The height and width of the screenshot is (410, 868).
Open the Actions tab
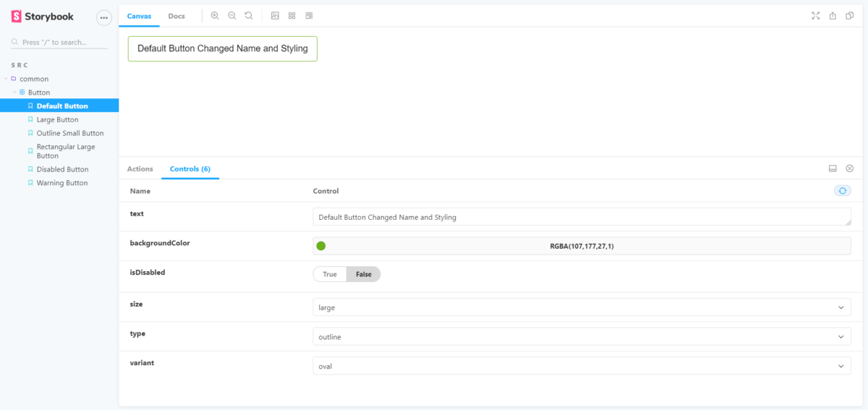pos(140,168)
